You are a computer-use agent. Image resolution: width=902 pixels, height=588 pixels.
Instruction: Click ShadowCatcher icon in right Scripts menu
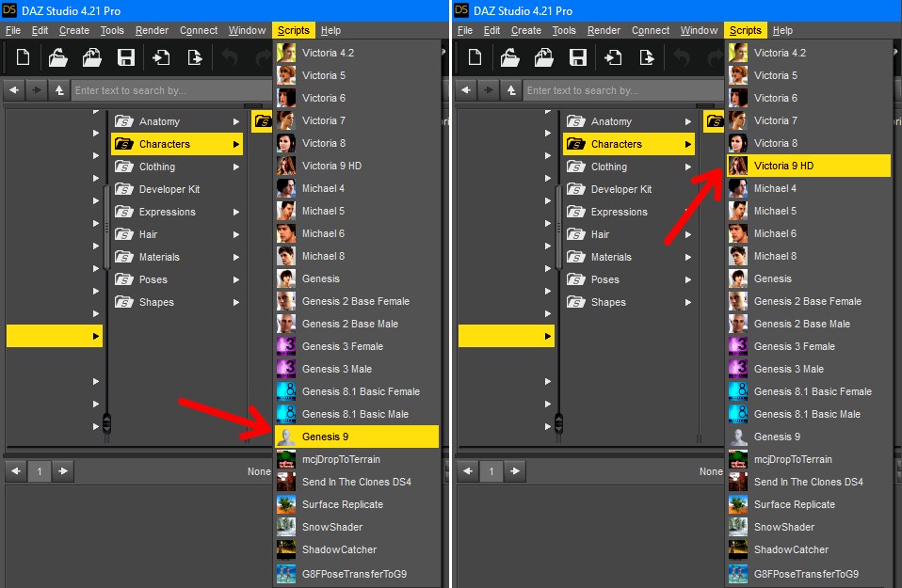tap(738, 549)
